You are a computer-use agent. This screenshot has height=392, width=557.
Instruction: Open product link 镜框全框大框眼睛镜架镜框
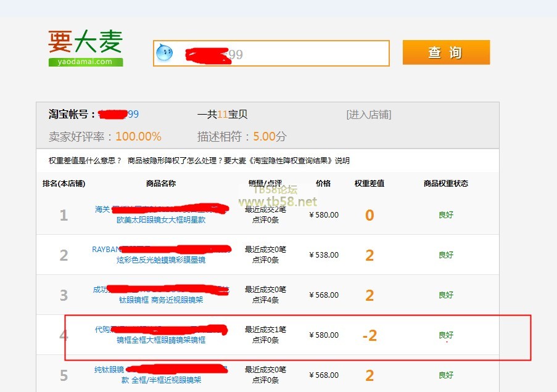click(161, 340)
